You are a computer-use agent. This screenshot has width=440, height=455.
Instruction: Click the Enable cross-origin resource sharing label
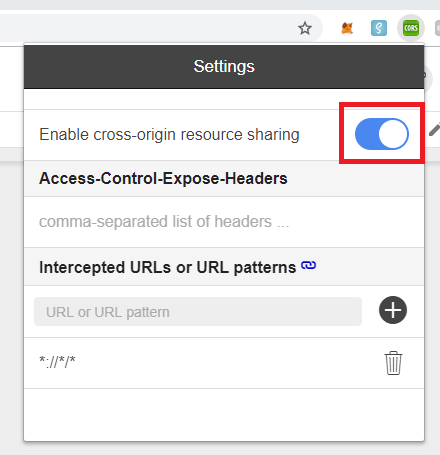point(169,135)
